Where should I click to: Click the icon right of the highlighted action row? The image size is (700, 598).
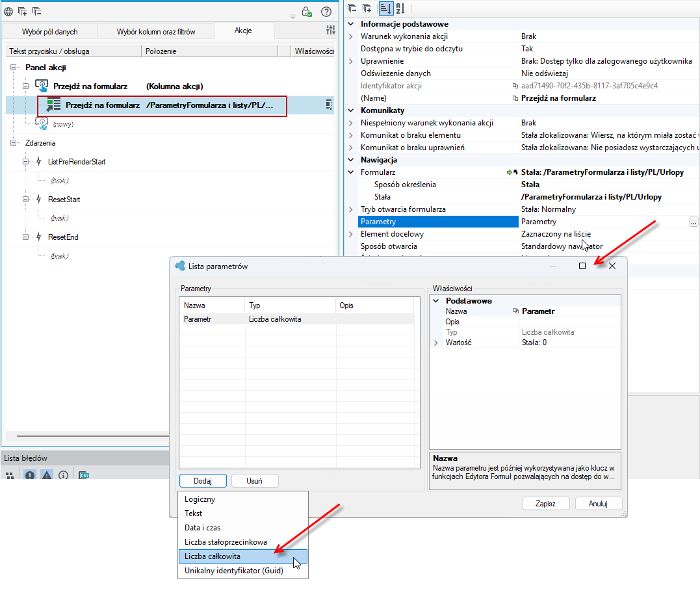point(329,105)
